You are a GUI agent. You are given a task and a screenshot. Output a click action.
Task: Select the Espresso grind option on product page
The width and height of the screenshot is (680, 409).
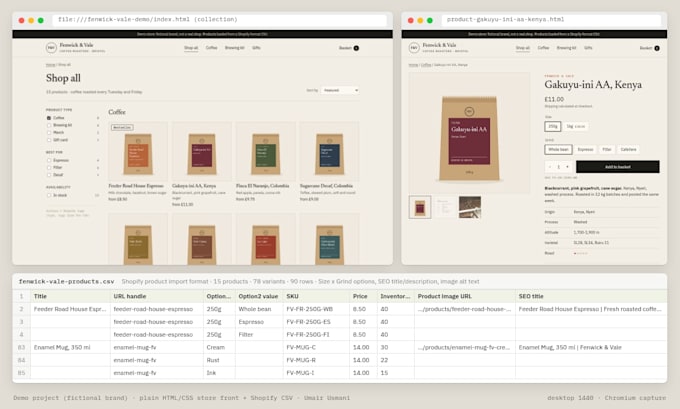(x=585, y=149)
